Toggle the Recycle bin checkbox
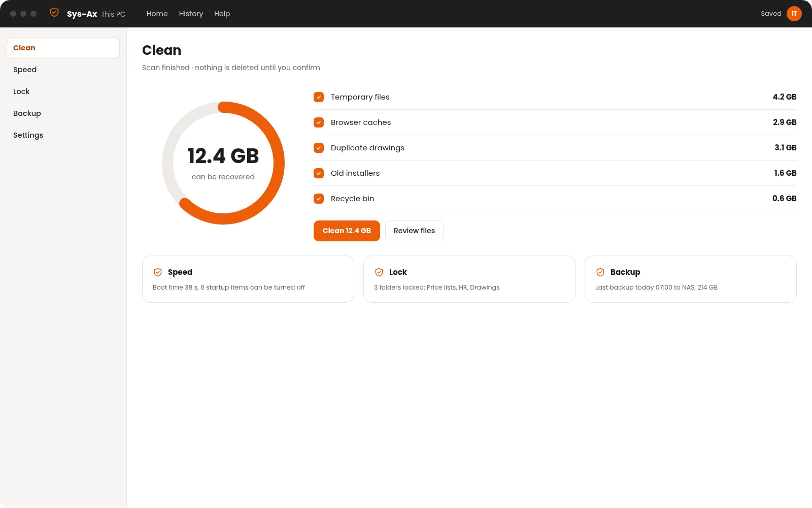812x508 pixels. [319, 199]
